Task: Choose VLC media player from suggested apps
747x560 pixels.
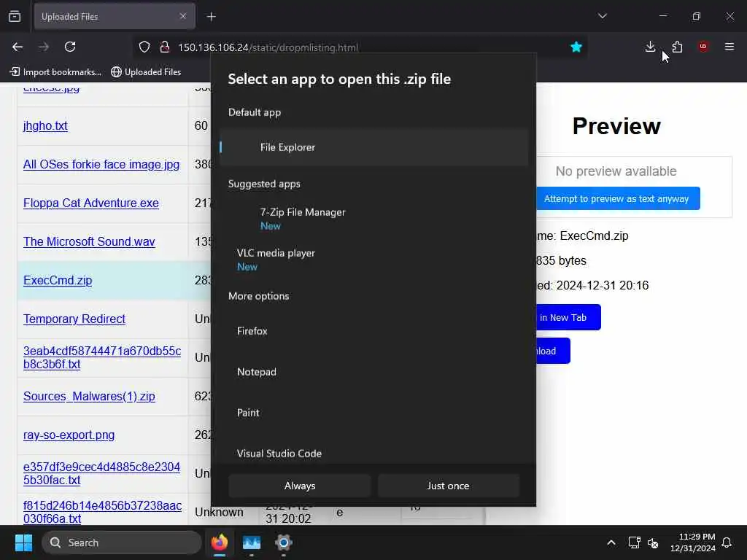Action: [x=374, y=260]
